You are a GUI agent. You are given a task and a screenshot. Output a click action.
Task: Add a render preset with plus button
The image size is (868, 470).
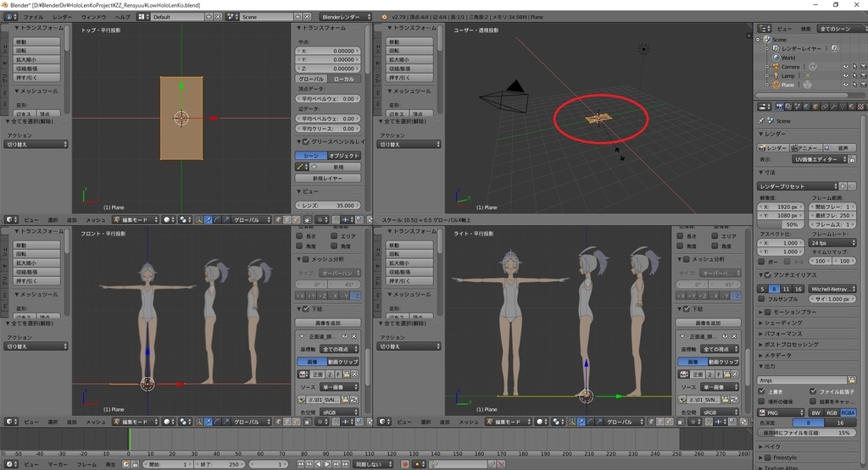pos(843,186)
